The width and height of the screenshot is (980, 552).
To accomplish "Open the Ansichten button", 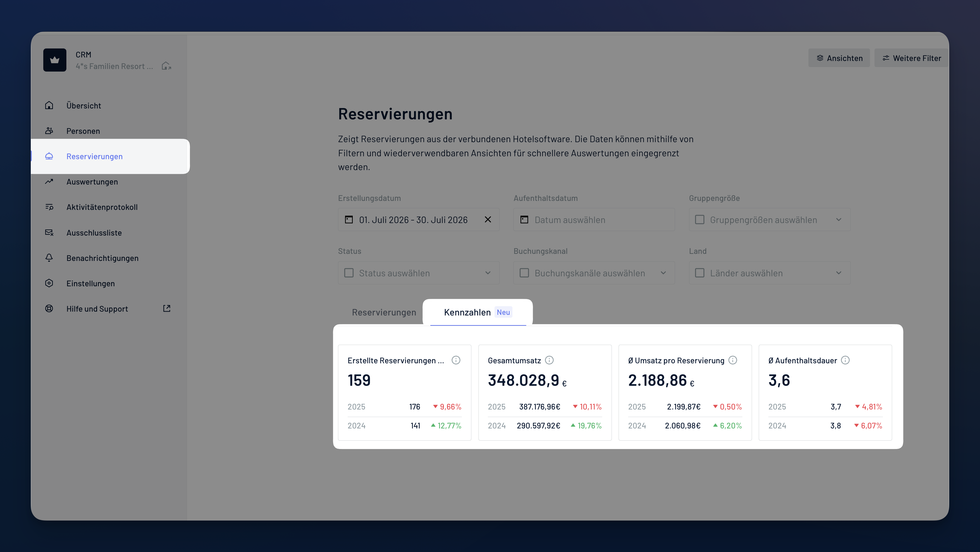I will tap(839, 58).
